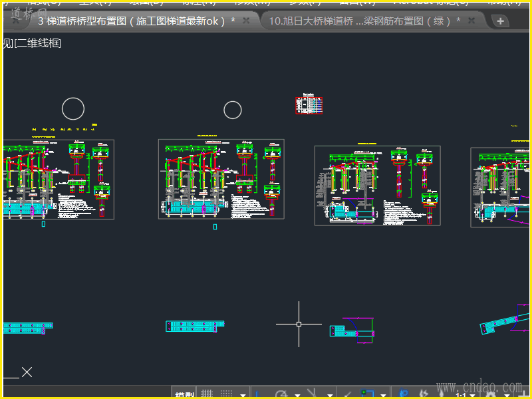This screenshot has height=399, width=532.
Task: Open a new drawing tab with plus button
Action: point(500,21)
